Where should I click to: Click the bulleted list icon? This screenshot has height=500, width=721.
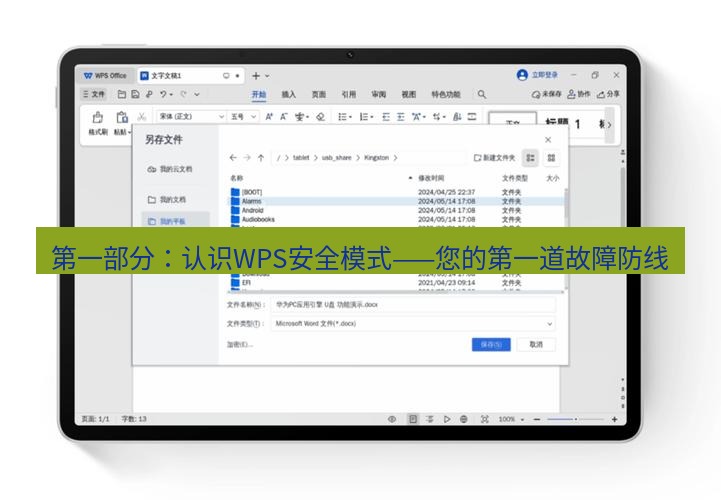point(344,117)
